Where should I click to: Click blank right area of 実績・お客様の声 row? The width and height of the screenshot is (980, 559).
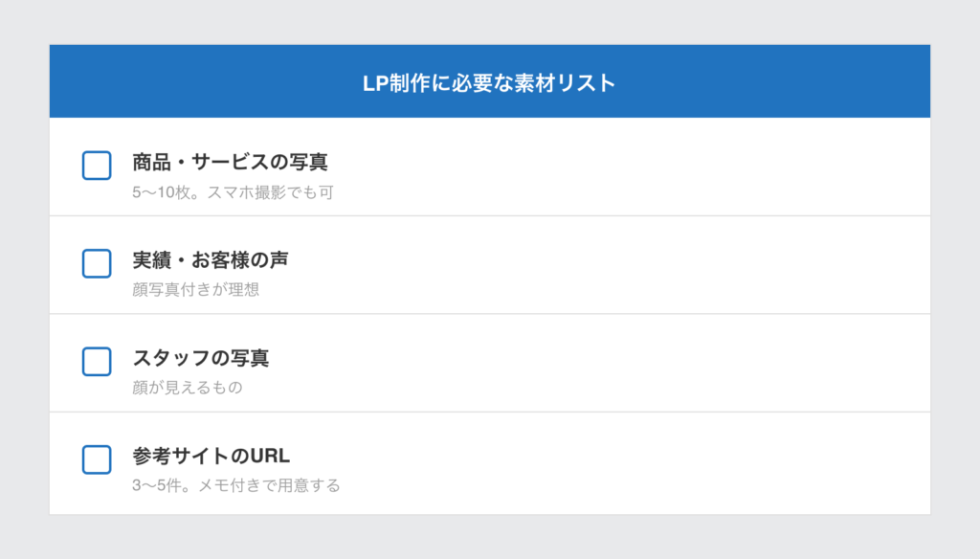pos(718,265)
